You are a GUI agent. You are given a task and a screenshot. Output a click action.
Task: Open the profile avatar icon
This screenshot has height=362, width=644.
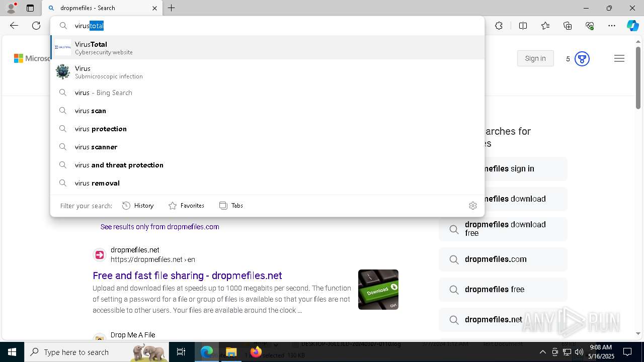pos(11,8)
